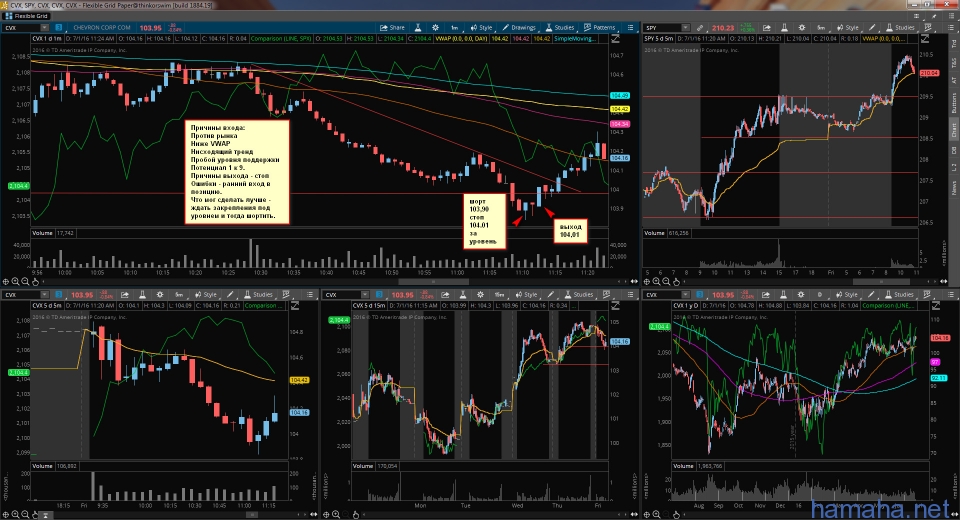Click the share icon in SPY chart
Image resolution: width=960 pixels, height=520 pixels.
tap(767, 28)
